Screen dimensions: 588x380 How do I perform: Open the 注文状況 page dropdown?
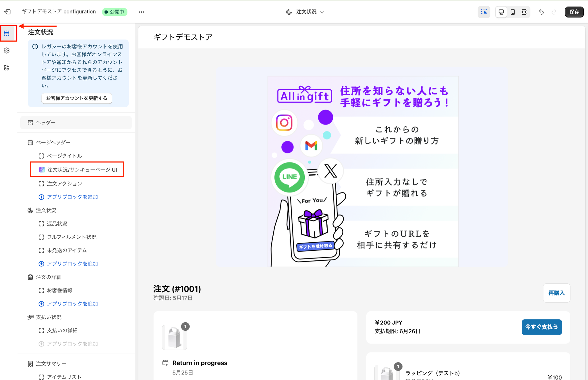click(306, 12)
